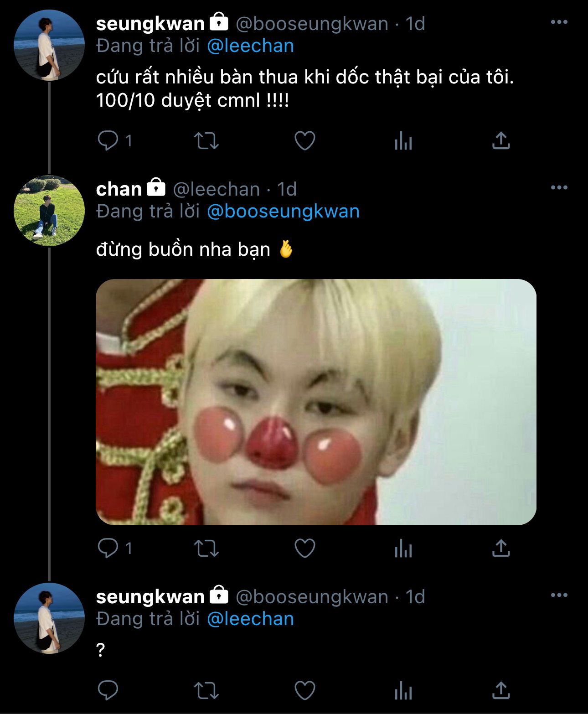Like seungkwan's question mark tweet
This screenshot has height=714, width=588.
pyautogui.click(x=305, y=690)
